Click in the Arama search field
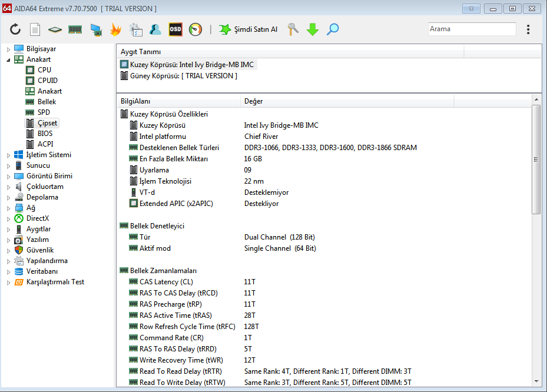 (x=471, y=29)
